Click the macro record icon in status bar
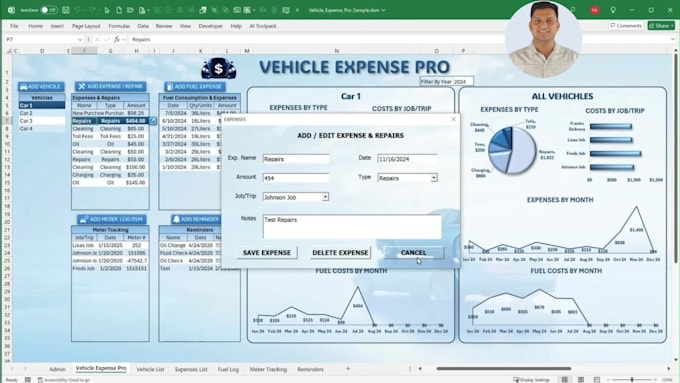Screen dimensions: 680x383 [28, 380]
